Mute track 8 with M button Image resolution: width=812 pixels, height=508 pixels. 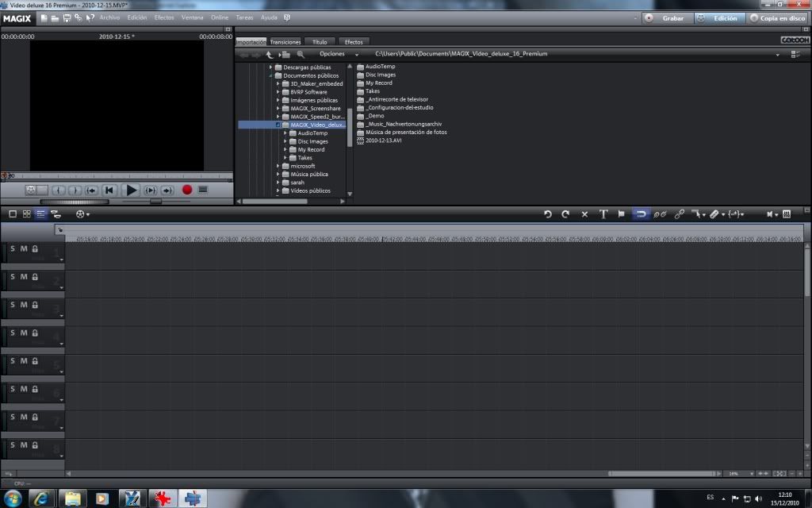click(x=24, y=444)
